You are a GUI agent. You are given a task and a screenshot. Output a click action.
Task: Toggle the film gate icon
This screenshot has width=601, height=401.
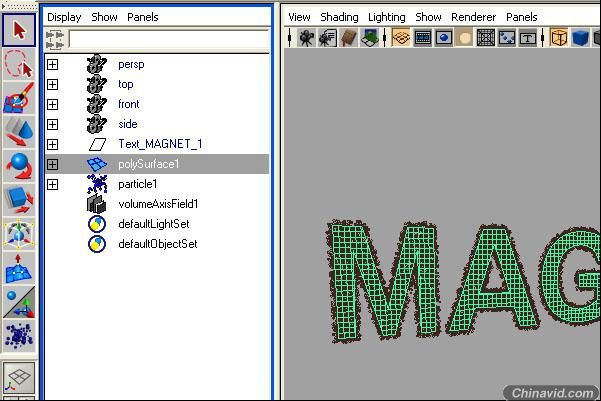click(422, 38)
